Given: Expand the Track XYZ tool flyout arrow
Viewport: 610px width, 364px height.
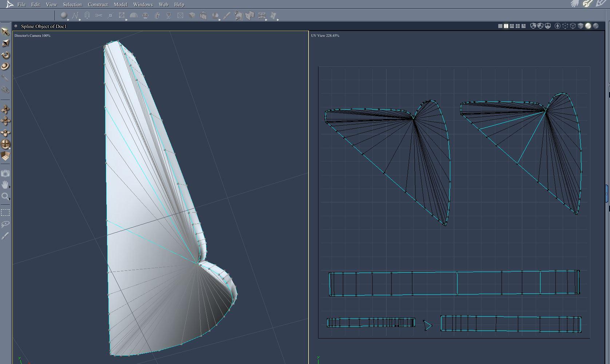Looking at the screenshot, I should click(x=9, y=149).
